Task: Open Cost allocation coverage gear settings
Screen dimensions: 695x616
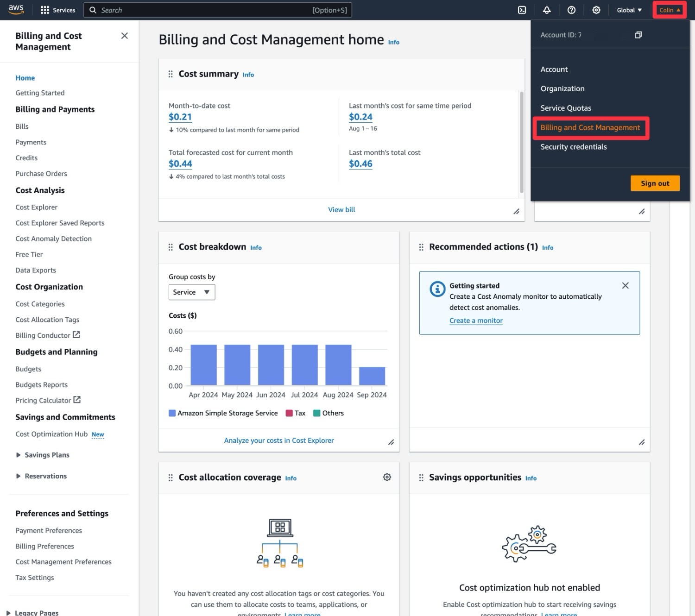Action: point(387,477)
